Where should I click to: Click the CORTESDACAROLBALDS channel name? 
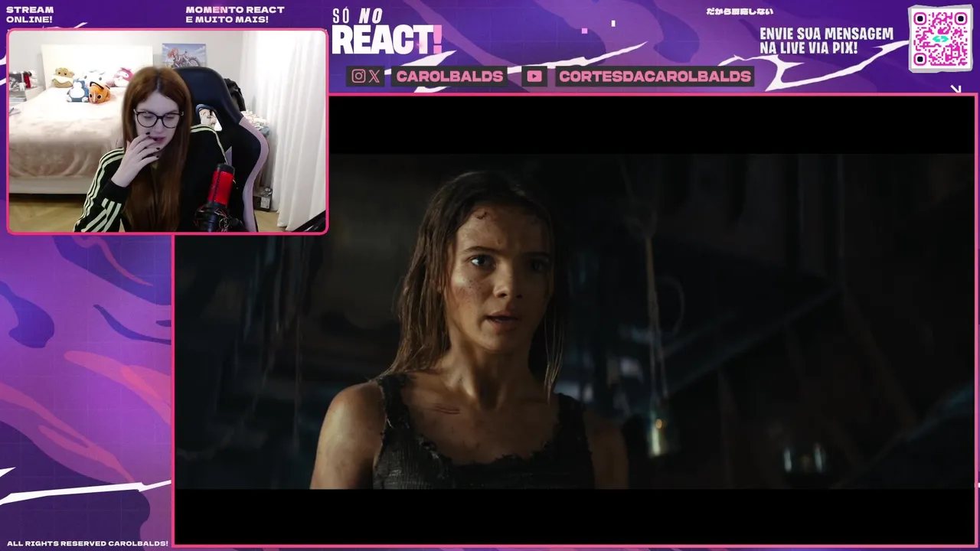coord(655,76)
